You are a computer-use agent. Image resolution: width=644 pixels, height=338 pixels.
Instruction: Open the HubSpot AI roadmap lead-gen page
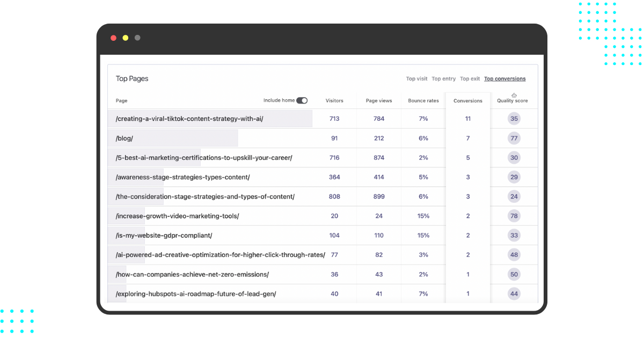195,293
